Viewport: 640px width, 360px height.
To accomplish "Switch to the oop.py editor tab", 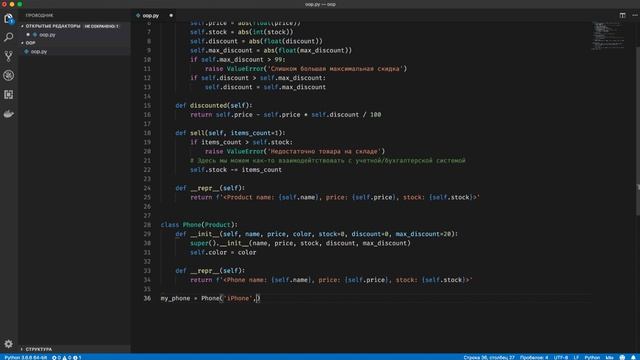I will tap(151, 16).
